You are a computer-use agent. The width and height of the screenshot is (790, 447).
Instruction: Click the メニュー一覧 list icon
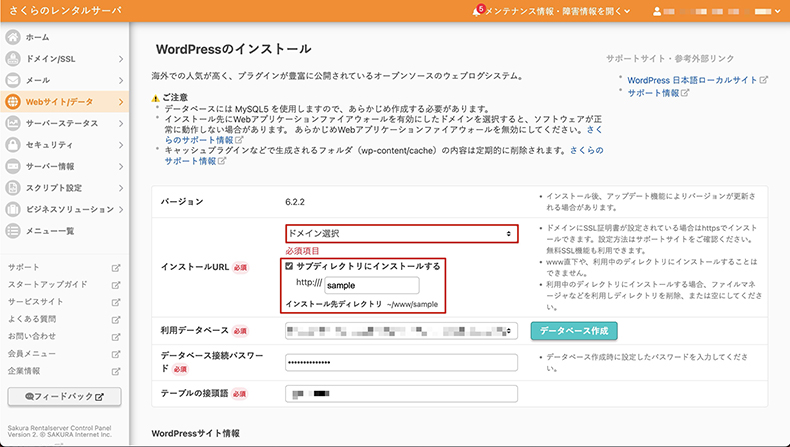[x=13, y=231]
